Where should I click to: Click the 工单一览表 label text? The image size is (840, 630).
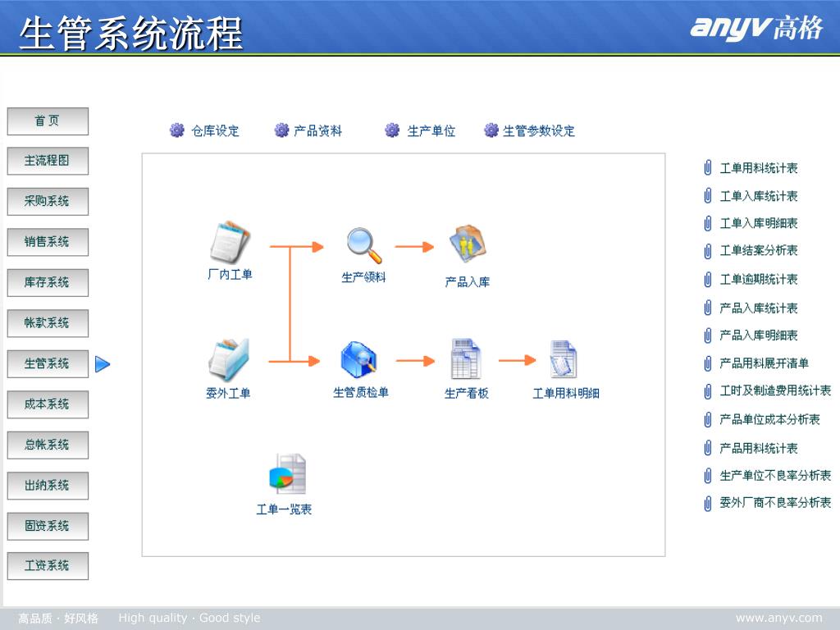coord(284,509)
